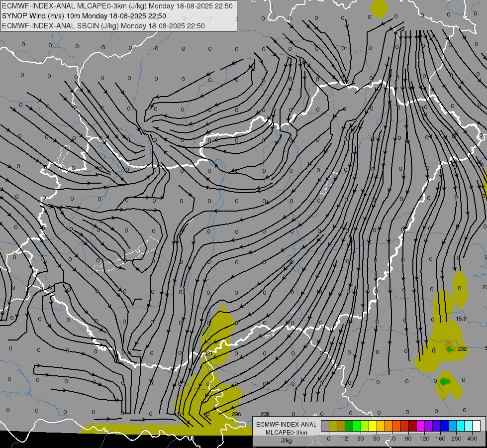The width and height of the screenshot is (487, 448).
Task: Pick the amber legend swatch
Action: (x=381, y=426)
